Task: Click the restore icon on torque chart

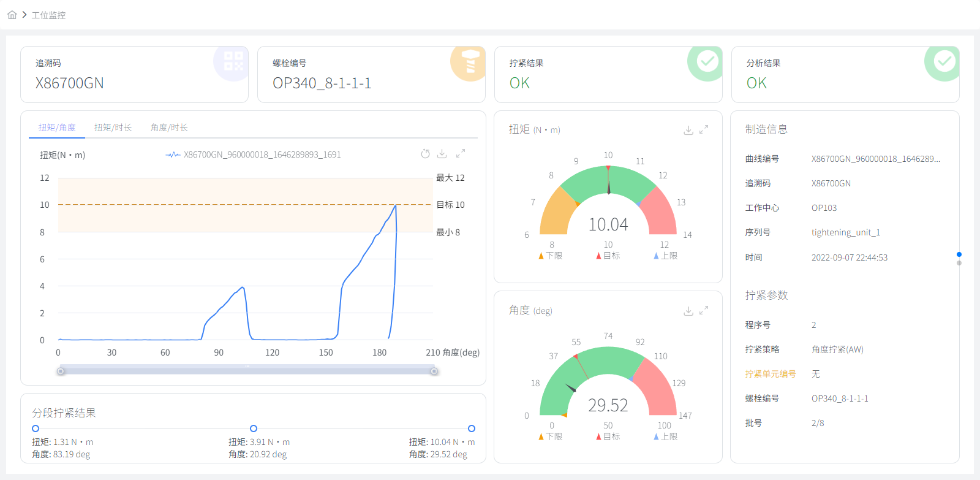Action: [425, 154]
